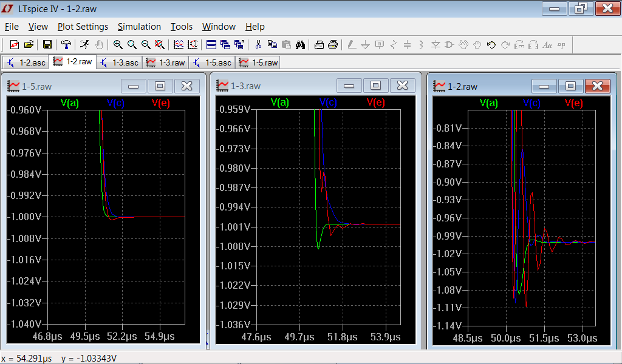622x364 pixels.
Task: Open the Plot Settings menu
Action: coord(83,27)
